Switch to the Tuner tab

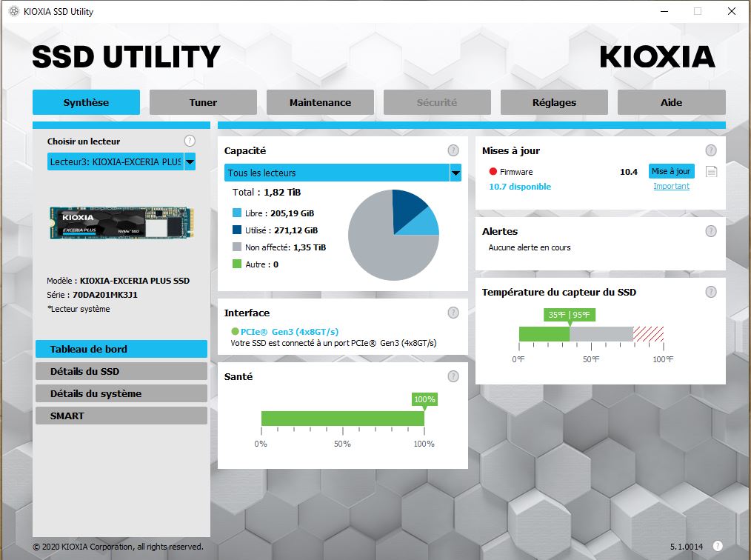(x=203, y=102)
